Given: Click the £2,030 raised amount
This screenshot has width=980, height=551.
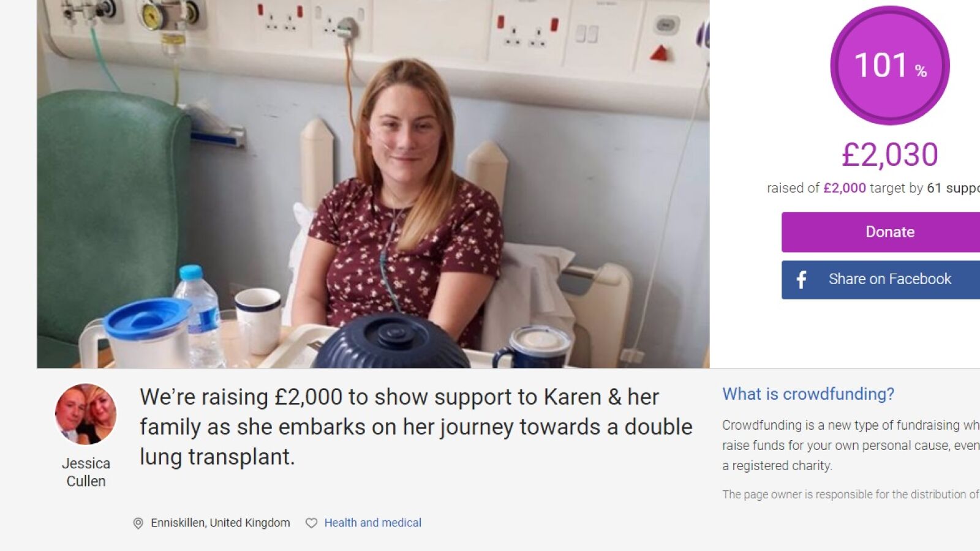Looking at the screenshot, I should coord(889,154).
